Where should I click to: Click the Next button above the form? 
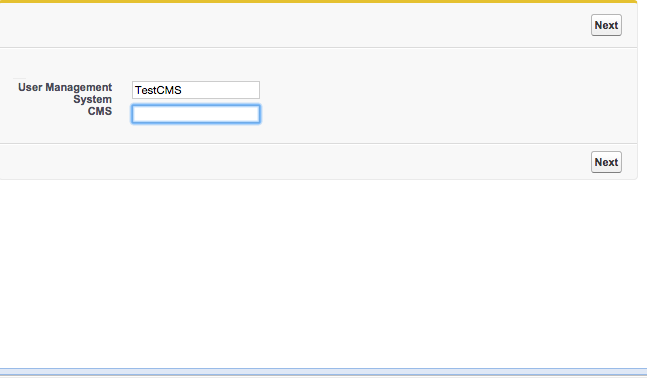606,25
